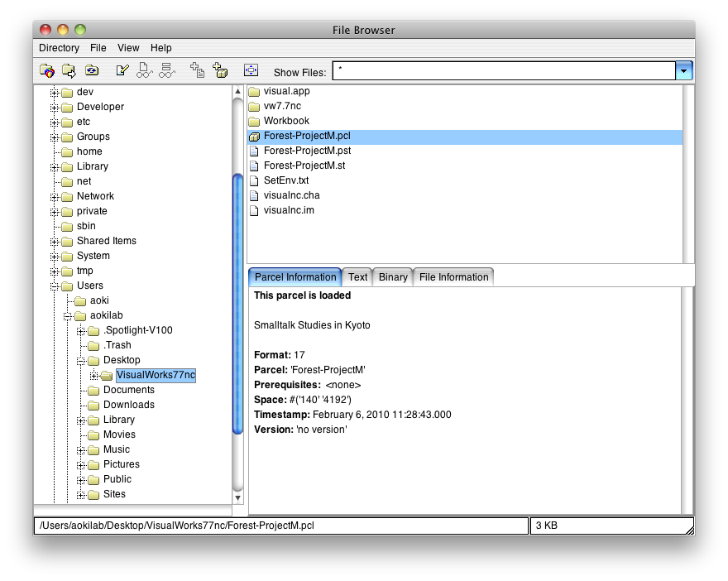This screenshot has width=728, height=581.
Task: Click the folder icon beside aoki
Action: coord(81,301)
